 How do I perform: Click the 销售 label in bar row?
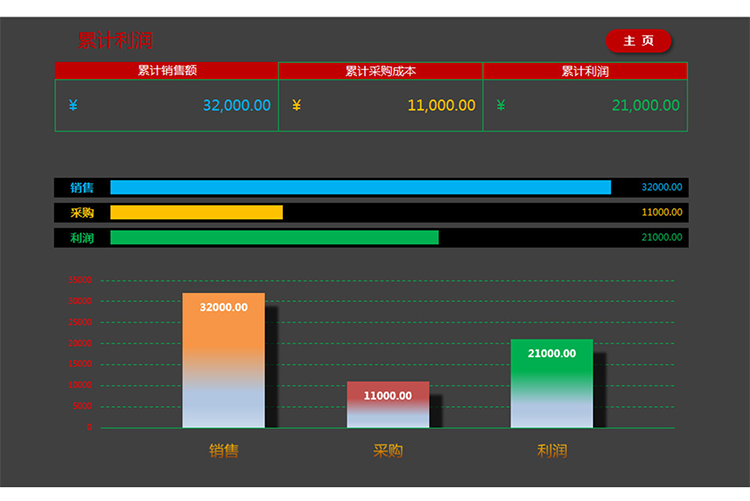coord(82,187)
